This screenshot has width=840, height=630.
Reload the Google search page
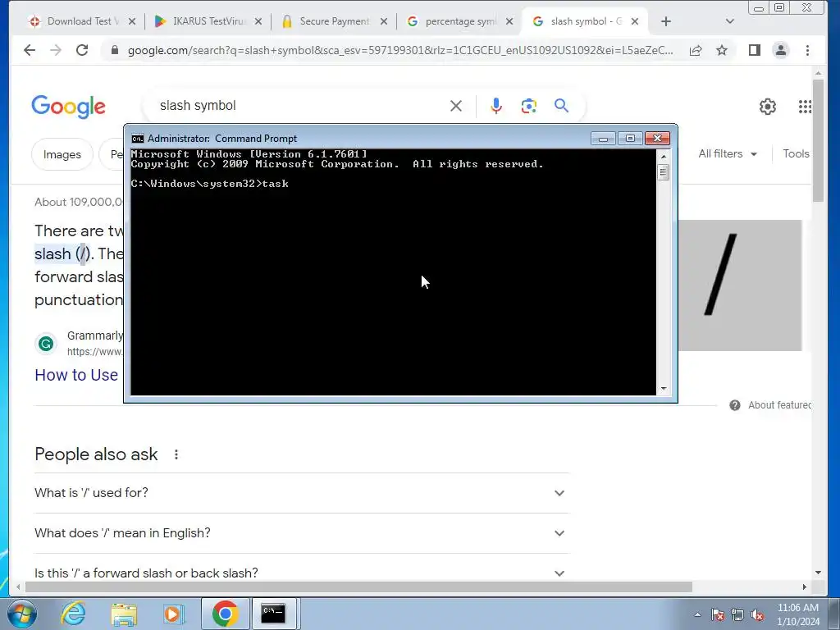[x=82, y=50]
